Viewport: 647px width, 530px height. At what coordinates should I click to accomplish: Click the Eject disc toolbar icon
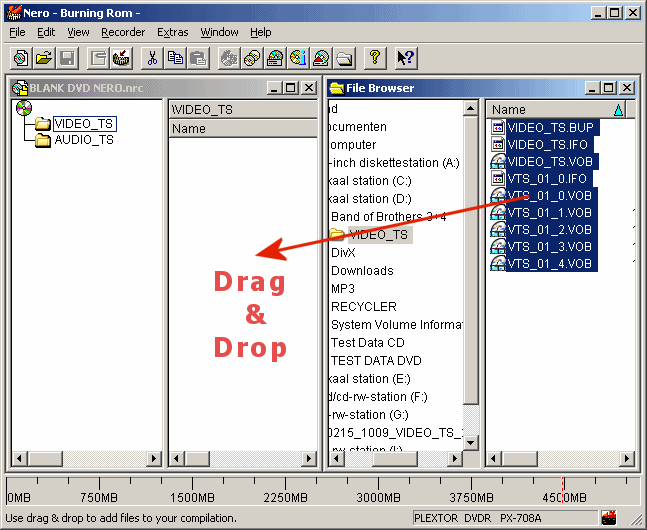321,58
